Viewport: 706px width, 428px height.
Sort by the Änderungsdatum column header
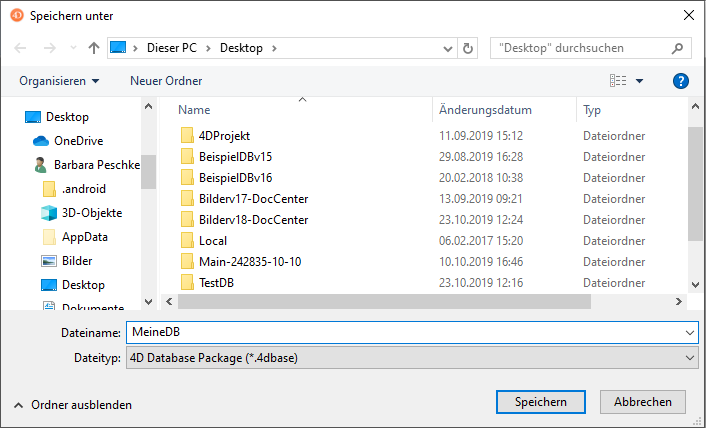coord(485,110)
